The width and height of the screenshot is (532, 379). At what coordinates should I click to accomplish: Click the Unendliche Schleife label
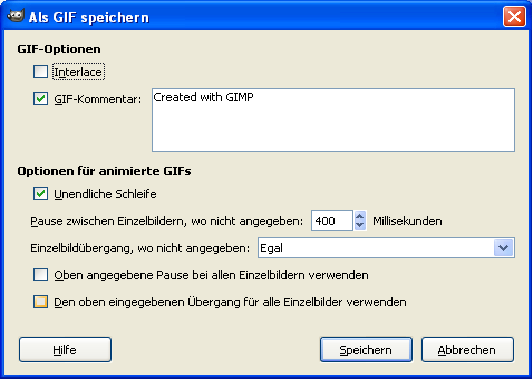(106, 194)
